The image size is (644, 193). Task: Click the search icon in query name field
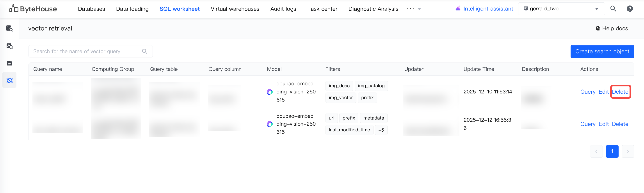[144, 52]
